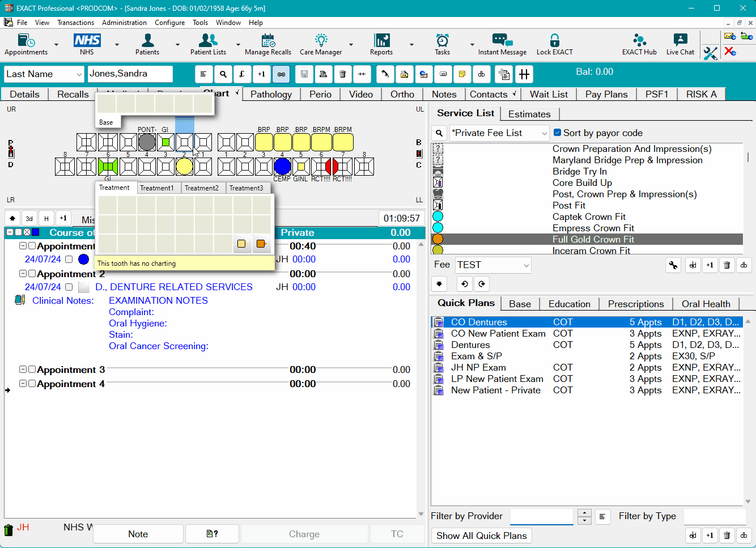This screenshot has width=756, height=548.
Task: Click the hash grid icon in patient toolbar
Action: [524, 74]
